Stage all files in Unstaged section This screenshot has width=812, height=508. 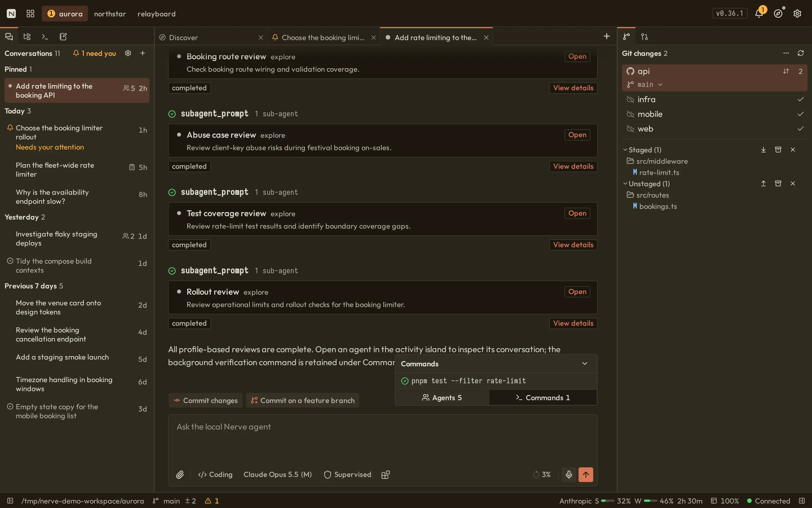(763, 183)
